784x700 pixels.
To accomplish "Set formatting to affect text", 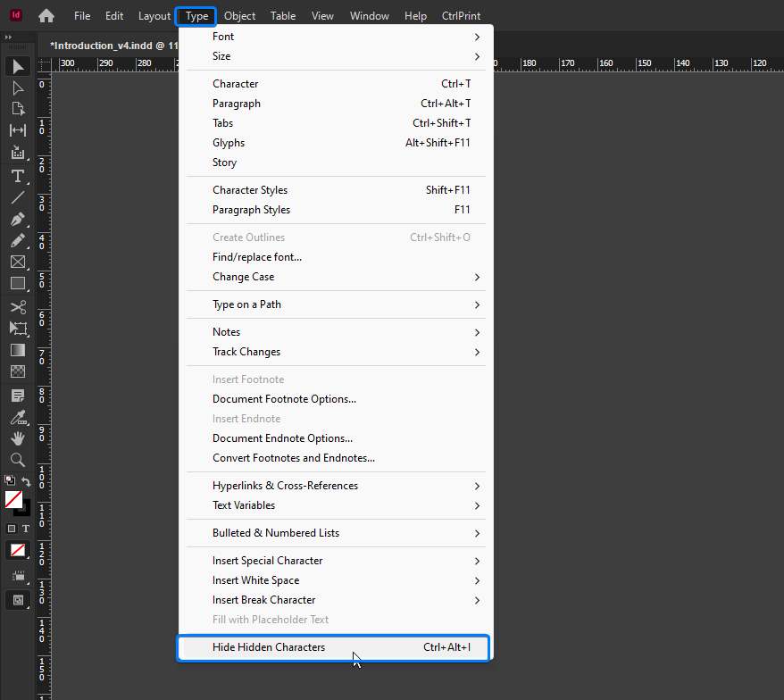I will (x=26, y=529).
